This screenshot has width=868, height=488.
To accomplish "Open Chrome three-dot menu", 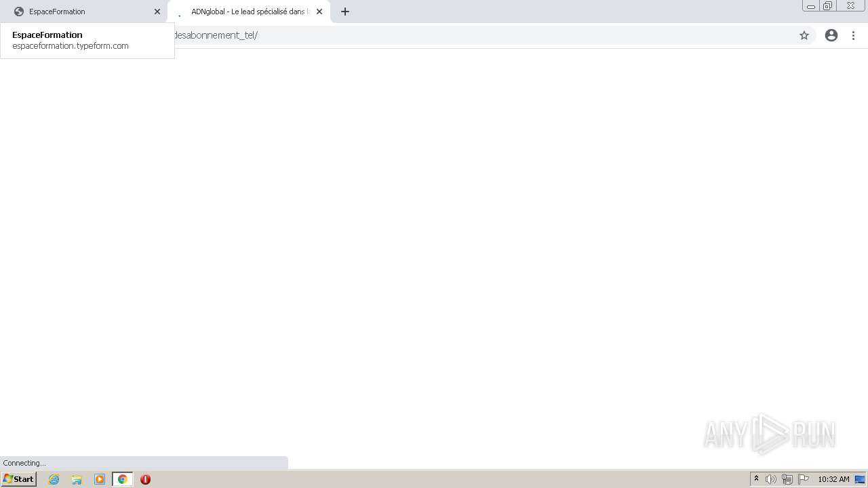I will pyautogui.click(x=853, y=35).
